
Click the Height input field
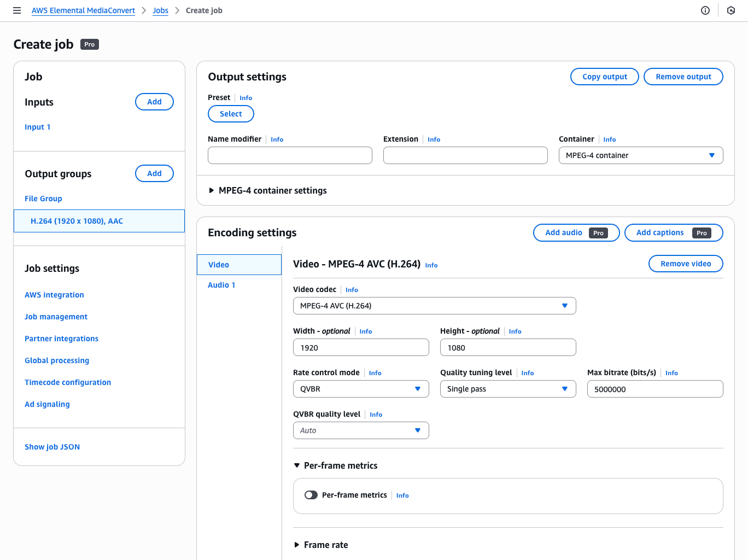click(x=508, y=347)
